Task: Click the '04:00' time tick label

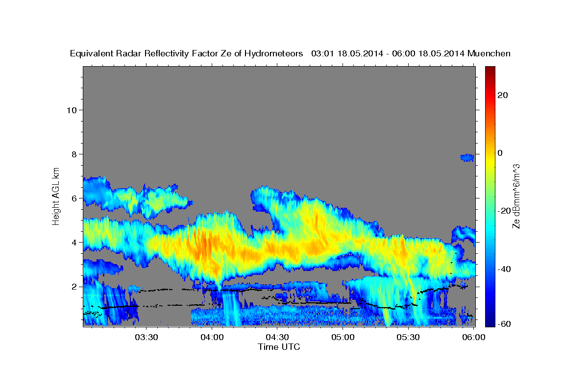Action: point(212,337)
